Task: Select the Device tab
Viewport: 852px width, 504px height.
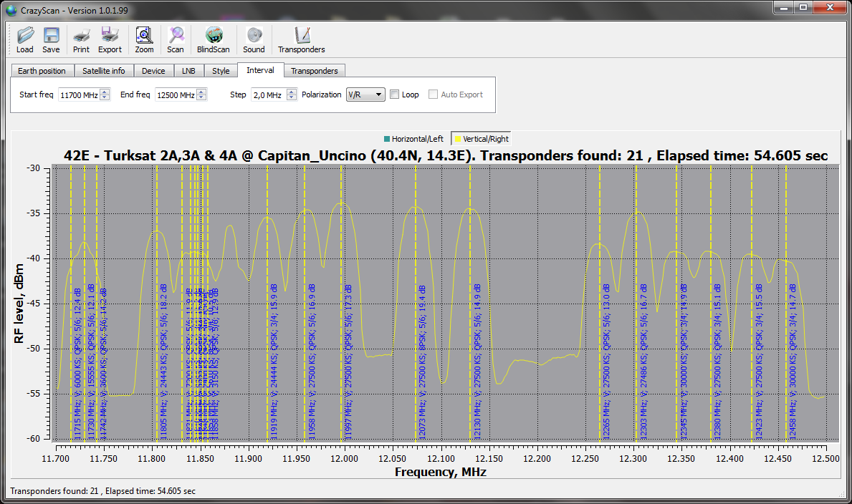Action: pos(153,71)
